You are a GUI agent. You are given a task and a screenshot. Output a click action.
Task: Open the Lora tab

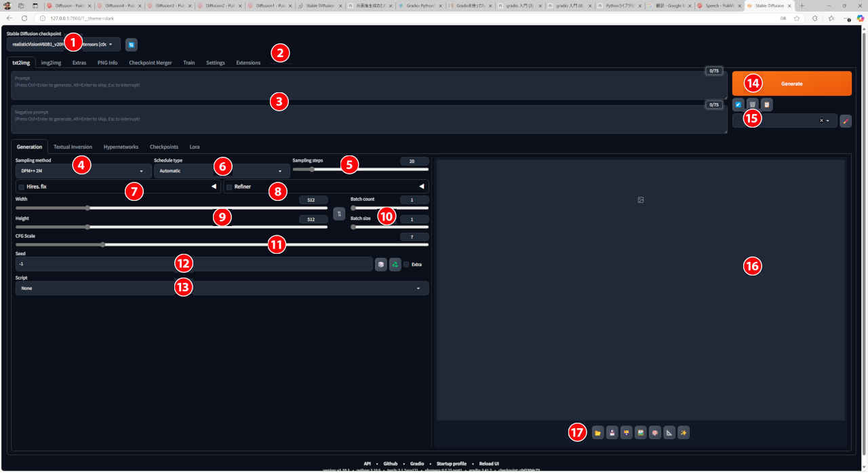point(195,147)
